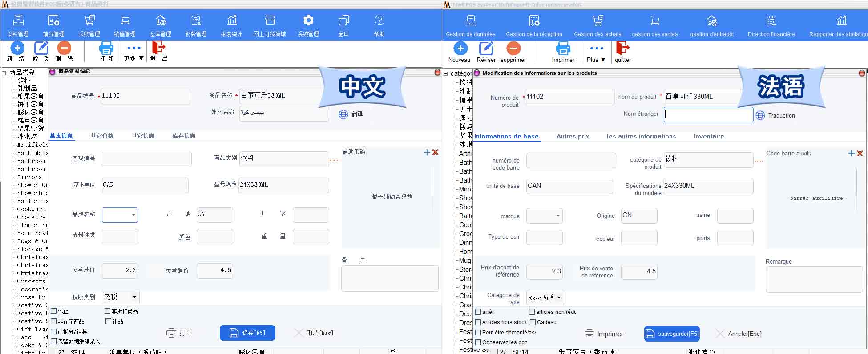Viewport: 868px width, 354px height.
Task: Check the 非折扣商品 checkbox
Action: (x=107, y=311)
